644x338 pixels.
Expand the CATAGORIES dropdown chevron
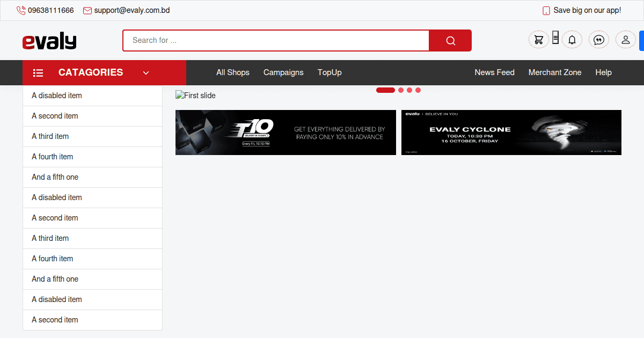coord(146,73)
